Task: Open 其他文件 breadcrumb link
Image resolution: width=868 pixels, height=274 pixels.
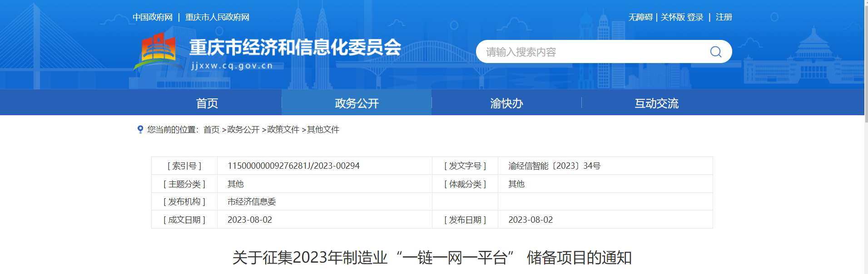Action: (x=323, y=130)
